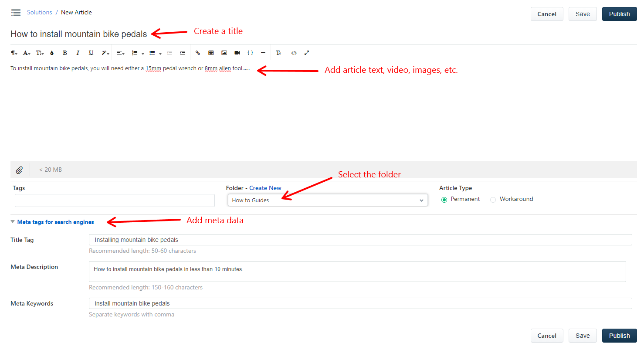The image size is (644, 350).
Task: Expand the editor to fullscreen
Action: (x=307, y=53)
